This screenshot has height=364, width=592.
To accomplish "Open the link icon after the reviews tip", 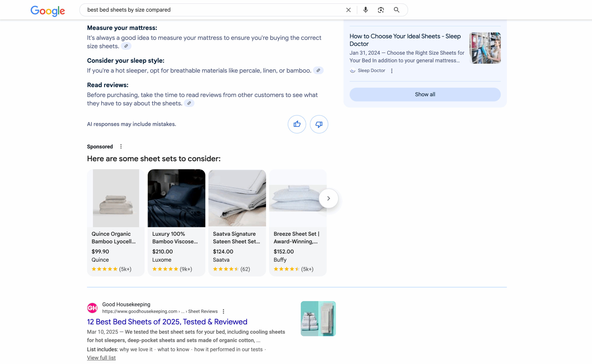I will click(x=189, y=103).
